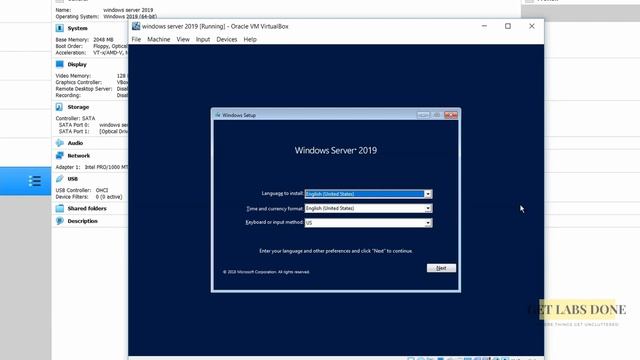Screen dimensions: 640x360
Task: Open the Audio settings heading link
Action: click(x=75, y=143)
